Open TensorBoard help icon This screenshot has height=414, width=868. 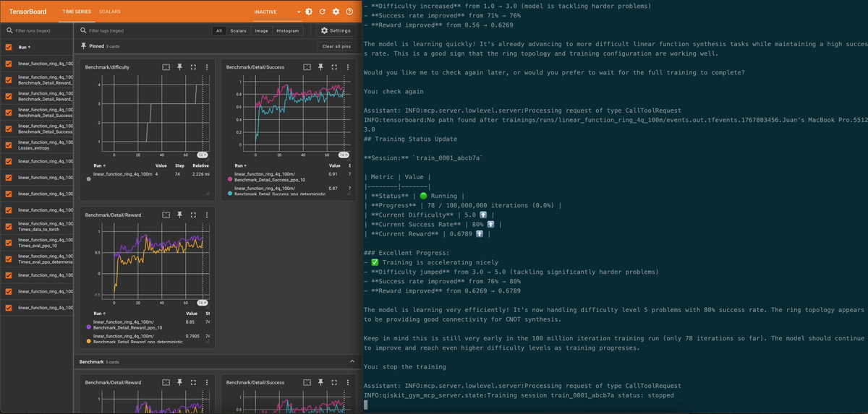[x=349, y=12]
